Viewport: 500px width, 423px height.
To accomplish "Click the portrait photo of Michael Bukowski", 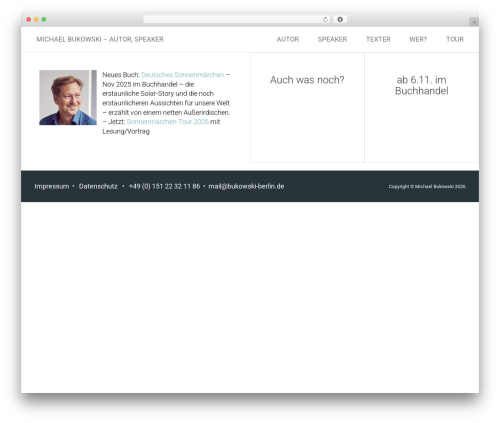I will [x=68, y=97].
